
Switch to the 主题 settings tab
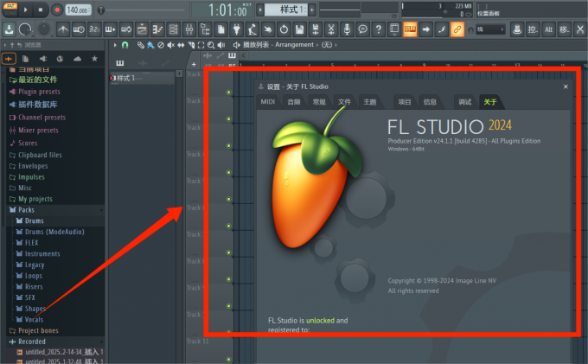370,102
